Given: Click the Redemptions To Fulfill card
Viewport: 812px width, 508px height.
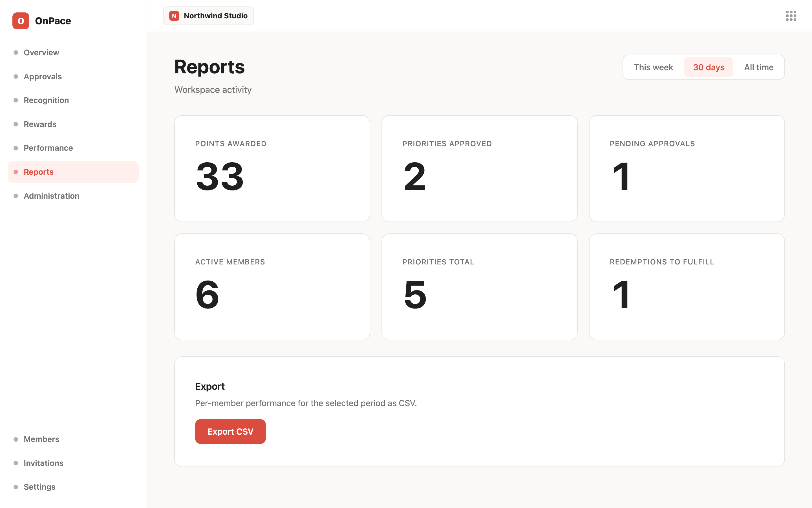Looking at the screenshot, I should coord(687,287).
